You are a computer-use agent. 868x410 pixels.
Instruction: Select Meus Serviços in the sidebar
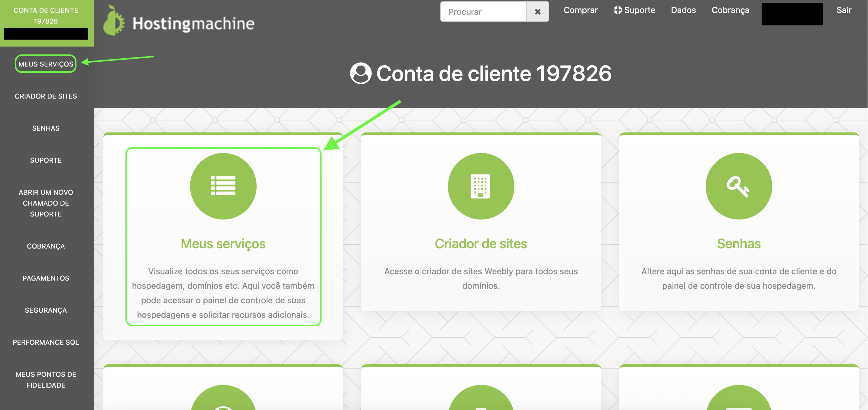pos(46,64)
